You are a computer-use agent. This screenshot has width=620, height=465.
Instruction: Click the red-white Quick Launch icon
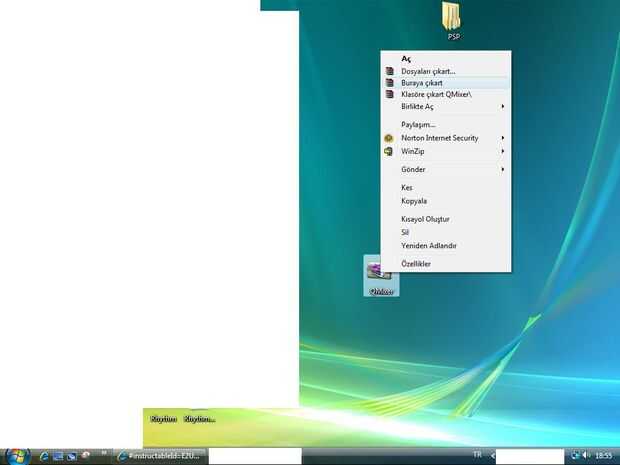pyautogui.click(x=85, y=456)
